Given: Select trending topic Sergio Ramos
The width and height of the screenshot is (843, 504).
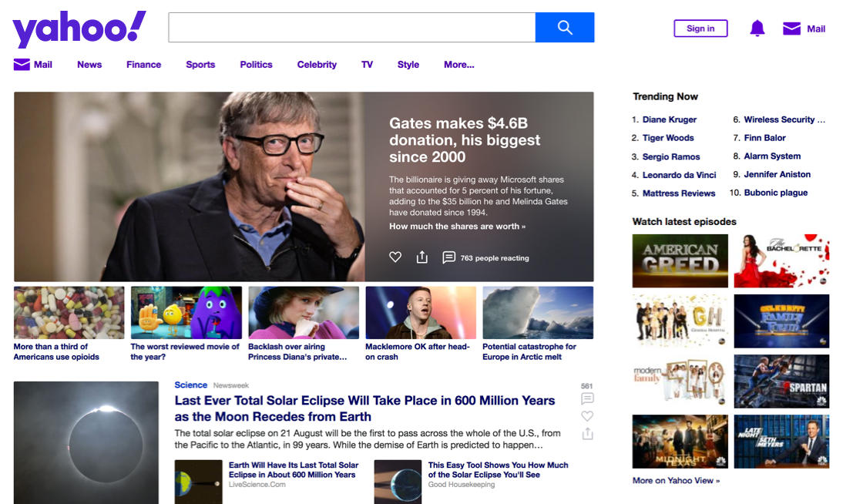Looking at the screenshot, I should [x=671, y=156].
